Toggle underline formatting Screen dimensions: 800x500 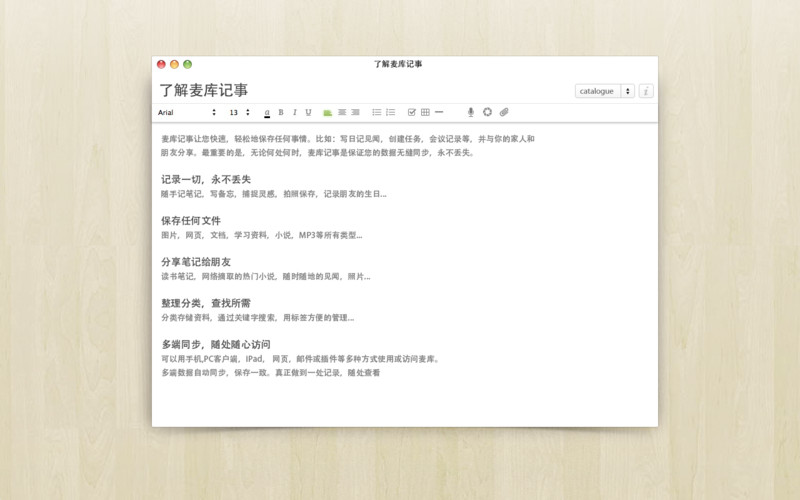pos(308,112)
